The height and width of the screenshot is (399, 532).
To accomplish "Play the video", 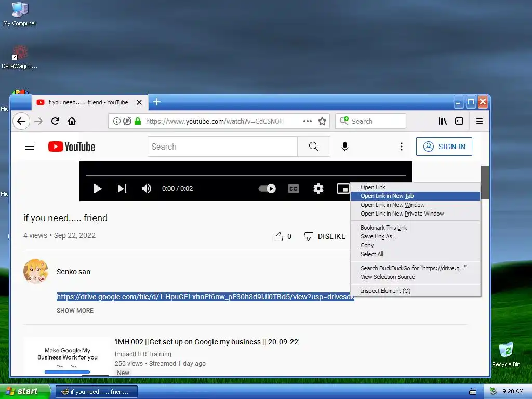I will (x=97, y=189).
